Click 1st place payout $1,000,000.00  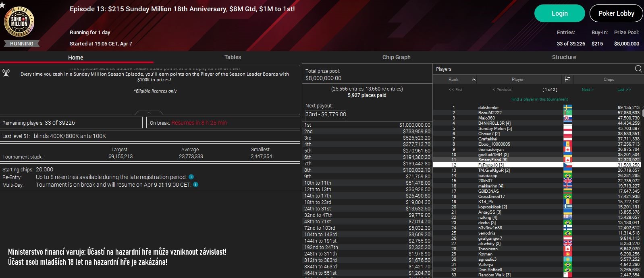pos(415,125)
